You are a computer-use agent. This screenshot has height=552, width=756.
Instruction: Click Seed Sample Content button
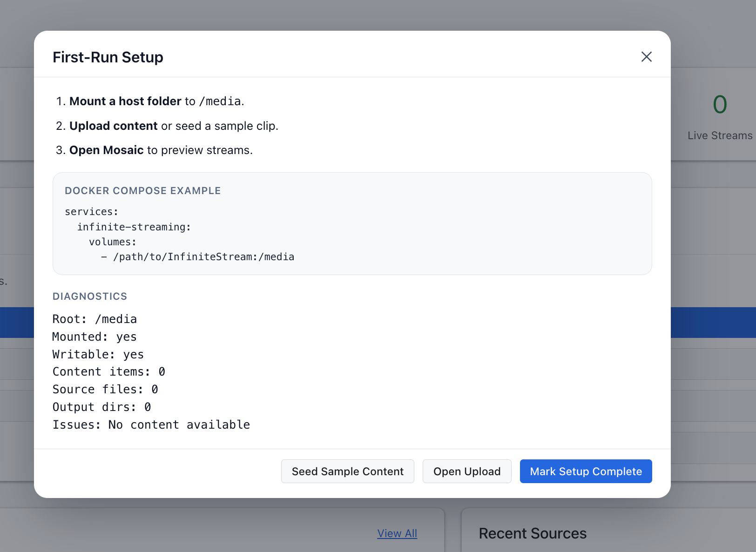[x=348, y=471]
